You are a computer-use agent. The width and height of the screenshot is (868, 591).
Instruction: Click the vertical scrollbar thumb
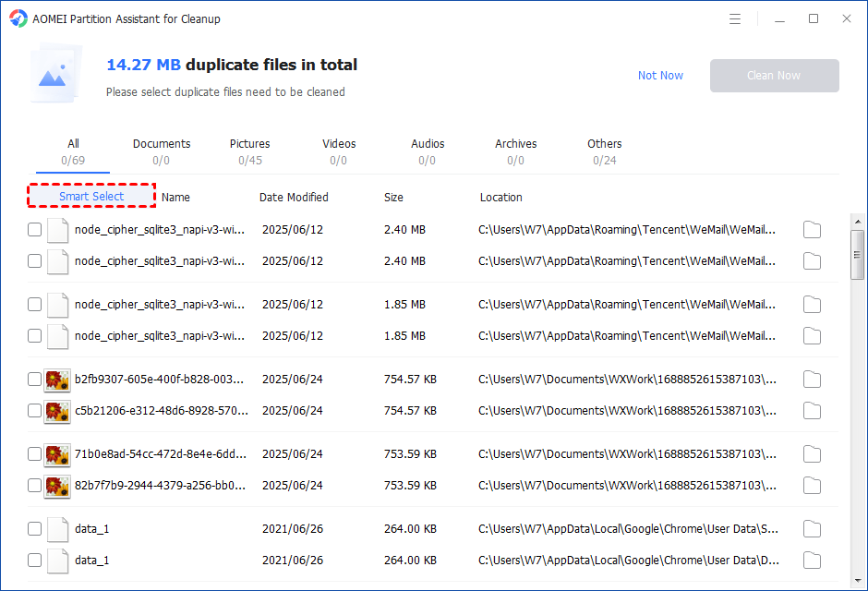click(858, 255)
